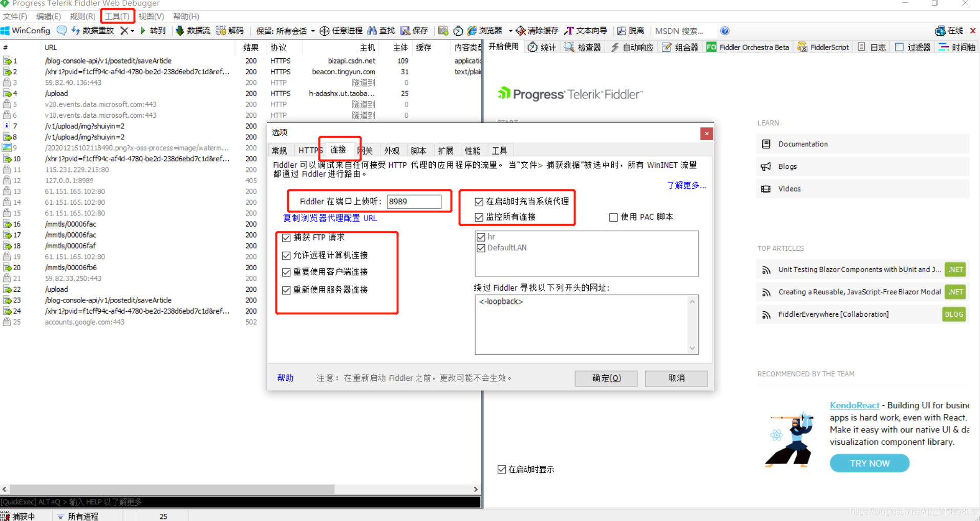Open the KendoReact link

(855, 405)
